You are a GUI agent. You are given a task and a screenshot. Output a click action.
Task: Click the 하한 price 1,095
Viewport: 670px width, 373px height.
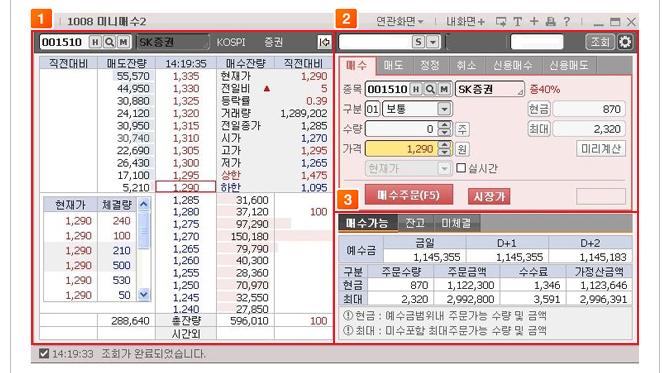click(x=314, y=187)
